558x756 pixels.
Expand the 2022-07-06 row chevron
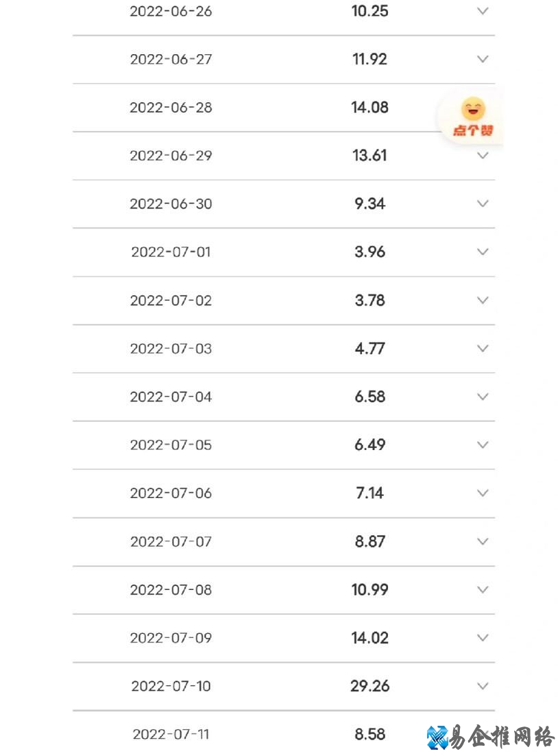[x=483, y=493]
